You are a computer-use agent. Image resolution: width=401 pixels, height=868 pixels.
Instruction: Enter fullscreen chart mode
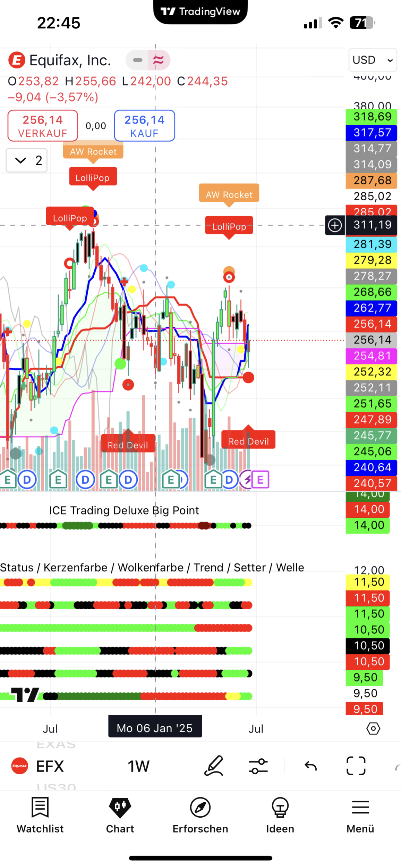(356, 766)
